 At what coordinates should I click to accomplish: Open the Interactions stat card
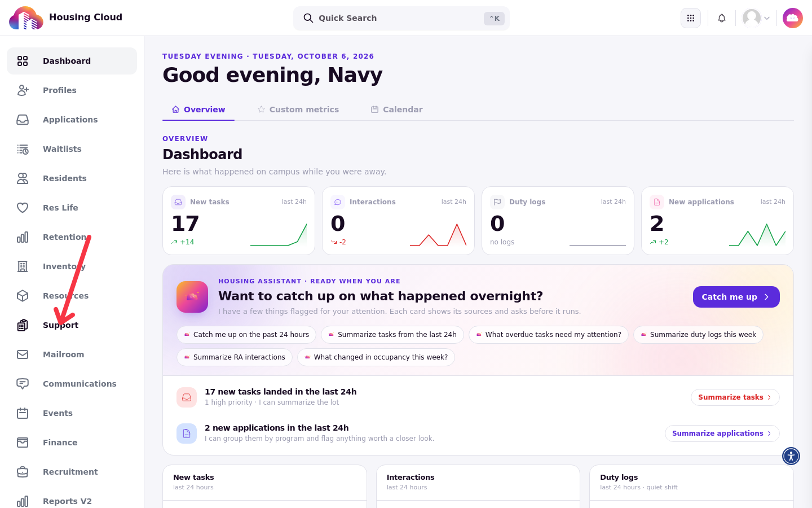point(398,221)
